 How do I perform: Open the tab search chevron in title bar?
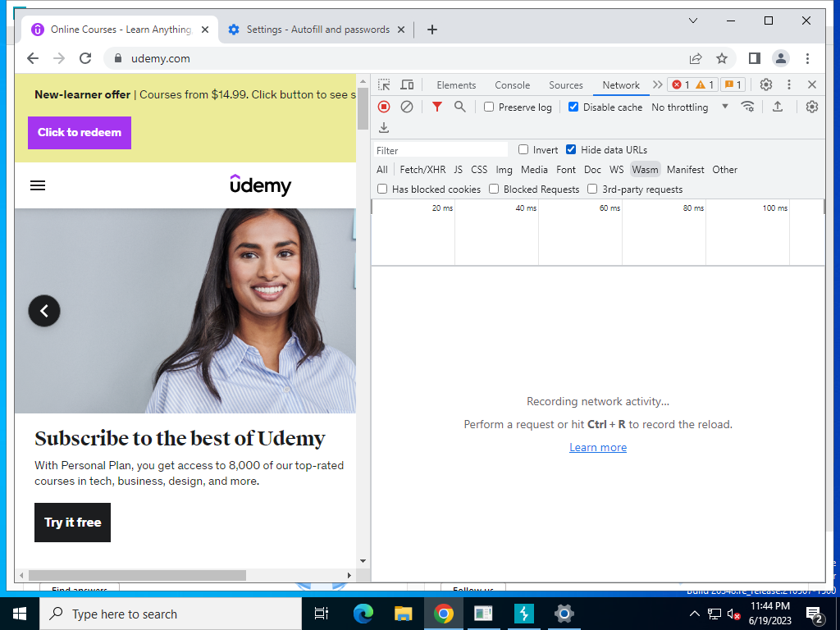pos(692,21)
